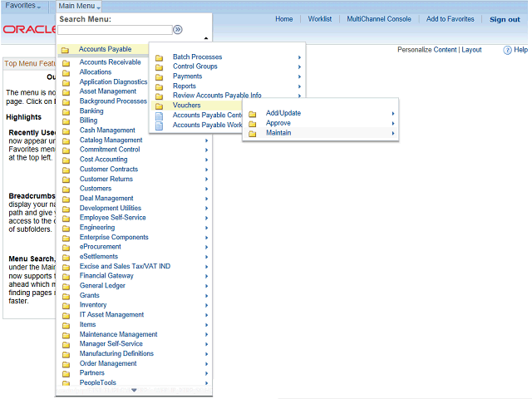Click the folder icon beside Banking
The image size is (532, 399).
pyautogui.click(x=66, y=111)
